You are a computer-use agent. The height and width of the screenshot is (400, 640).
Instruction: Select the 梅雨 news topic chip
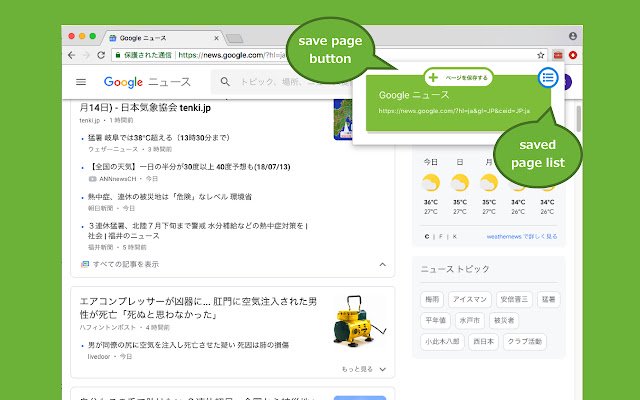pos(432,299)
